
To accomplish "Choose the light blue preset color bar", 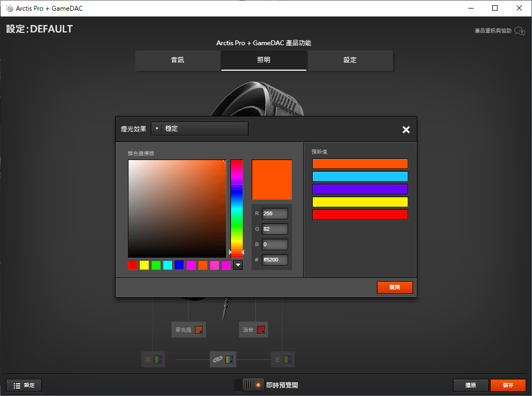I will [360, 176].
